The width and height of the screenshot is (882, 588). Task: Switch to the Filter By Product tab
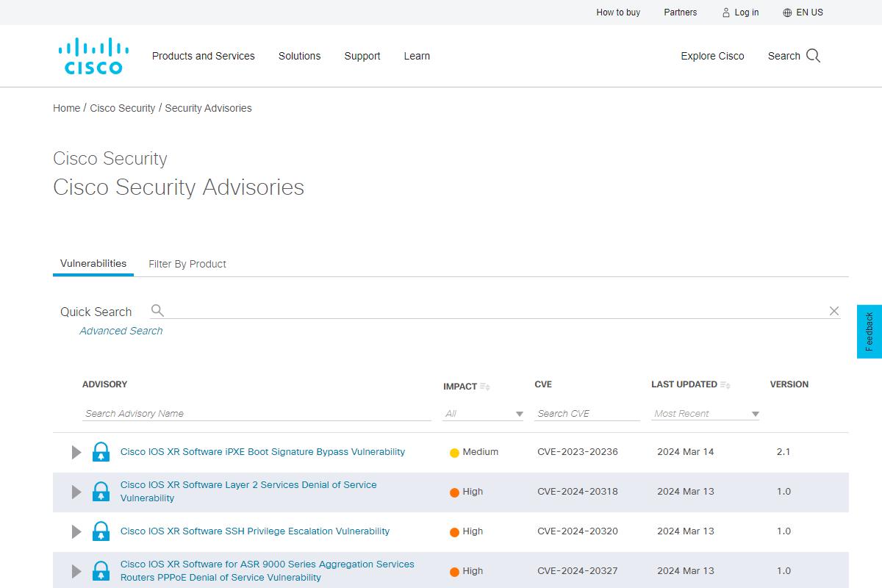click(x=187, y=264)
